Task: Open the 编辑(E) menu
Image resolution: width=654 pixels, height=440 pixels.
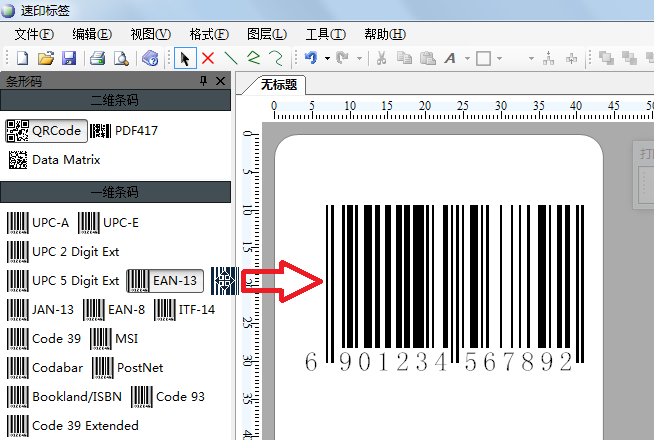Action: click(x=92, y=34)
